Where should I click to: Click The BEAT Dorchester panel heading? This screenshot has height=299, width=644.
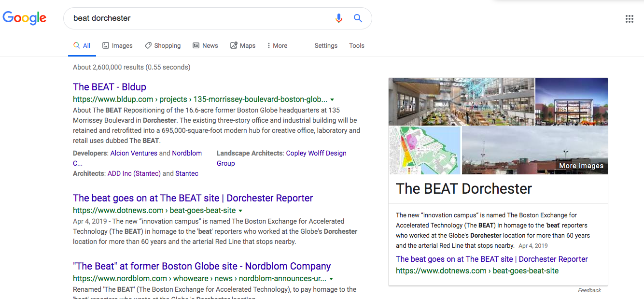[x=464, y=189]
